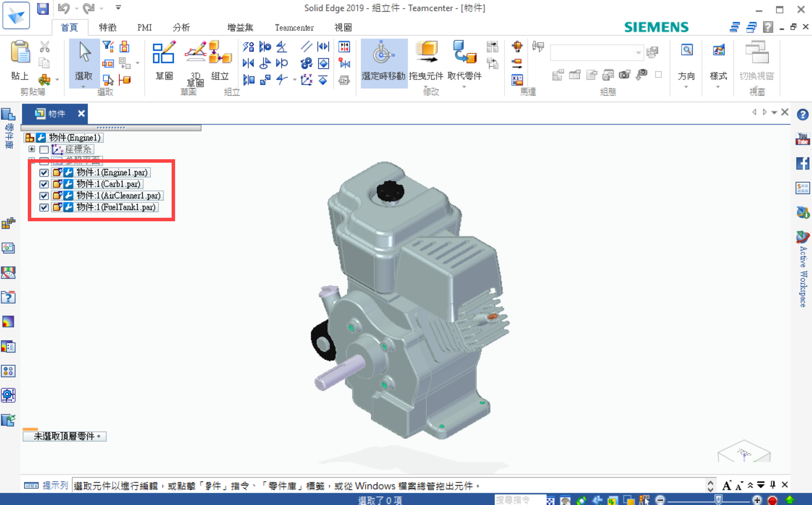812x505 pixels.
Task: Select 物件:1(Carb1.par) in the tree
Action: tap(108, 184)
